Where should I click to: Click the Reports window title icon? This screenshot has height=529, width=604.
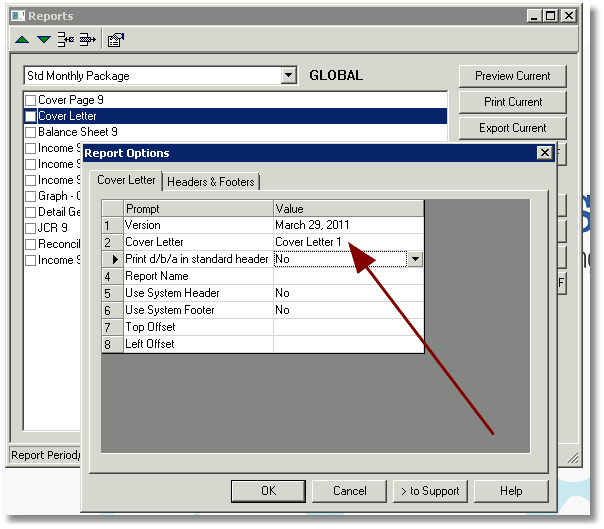click(18, 16)
